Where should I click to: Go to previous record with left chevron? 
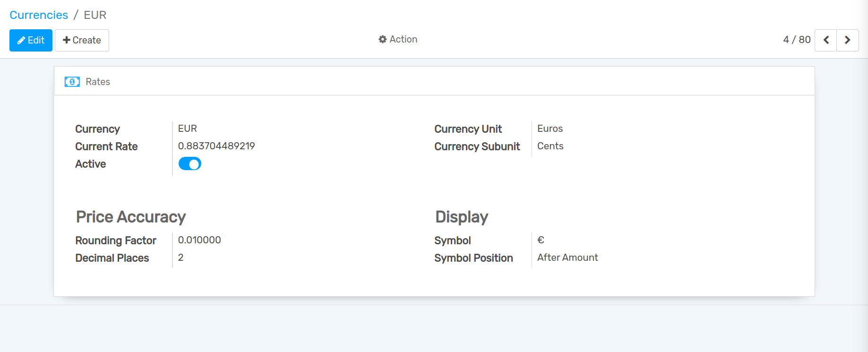pyautogui.click(x=825, y=40)
